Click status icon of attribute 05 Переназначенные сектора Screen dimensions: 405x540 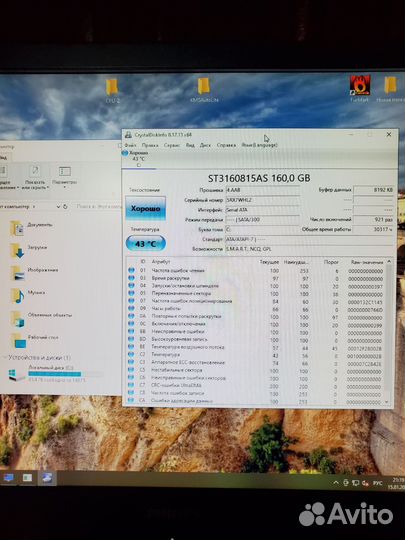point(131,293)
